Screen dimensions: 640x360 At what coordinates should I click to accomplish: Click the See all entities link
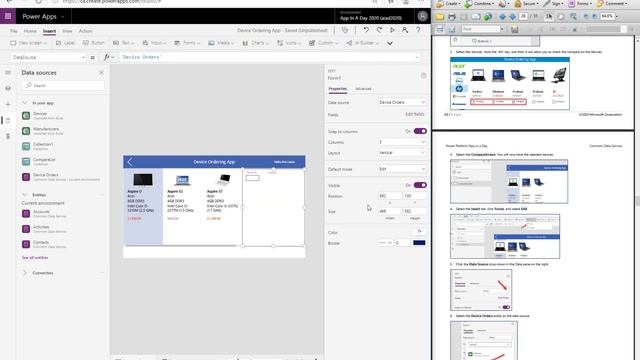coord(35,258)
